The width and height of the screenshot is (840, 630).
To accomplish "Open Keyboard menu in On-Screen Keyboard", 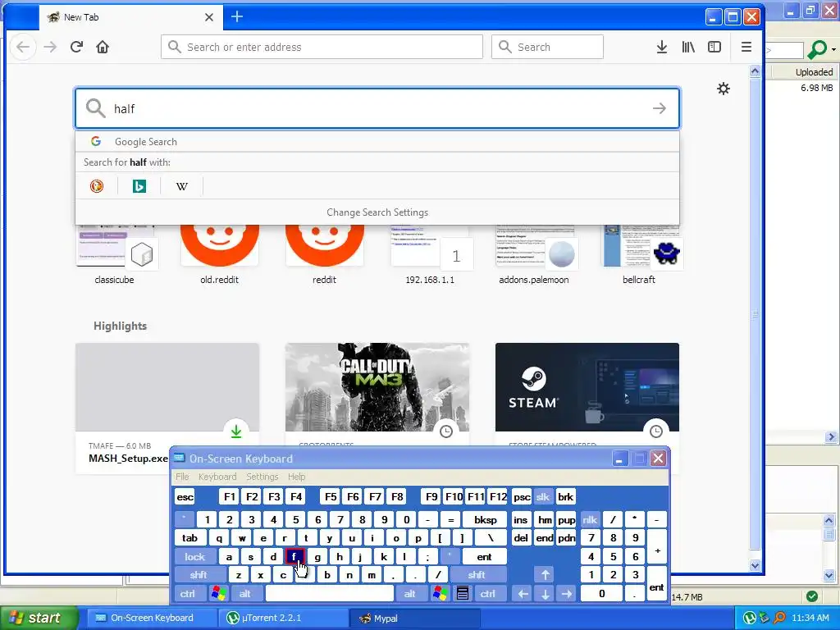I will tap(217, 477).
